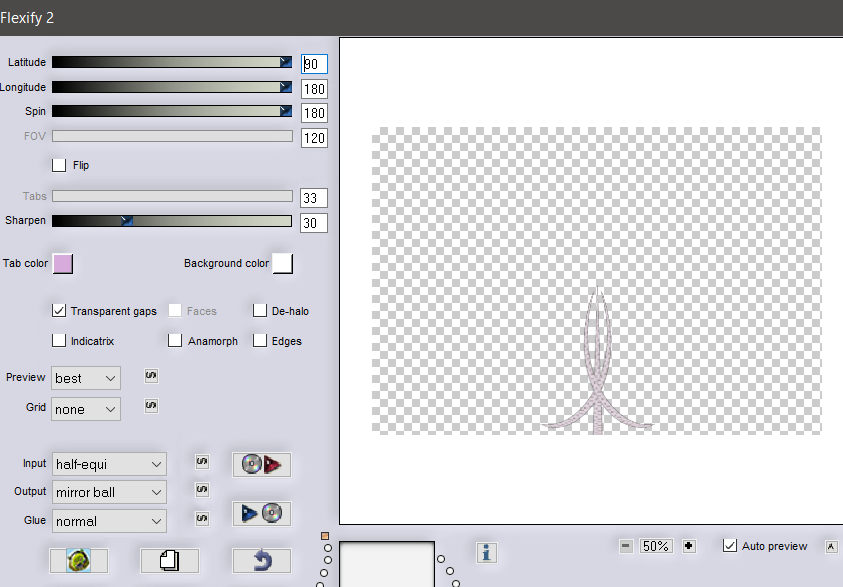
Task: Open the Preview quality dropdown
Action: click(x=86, y=378)
